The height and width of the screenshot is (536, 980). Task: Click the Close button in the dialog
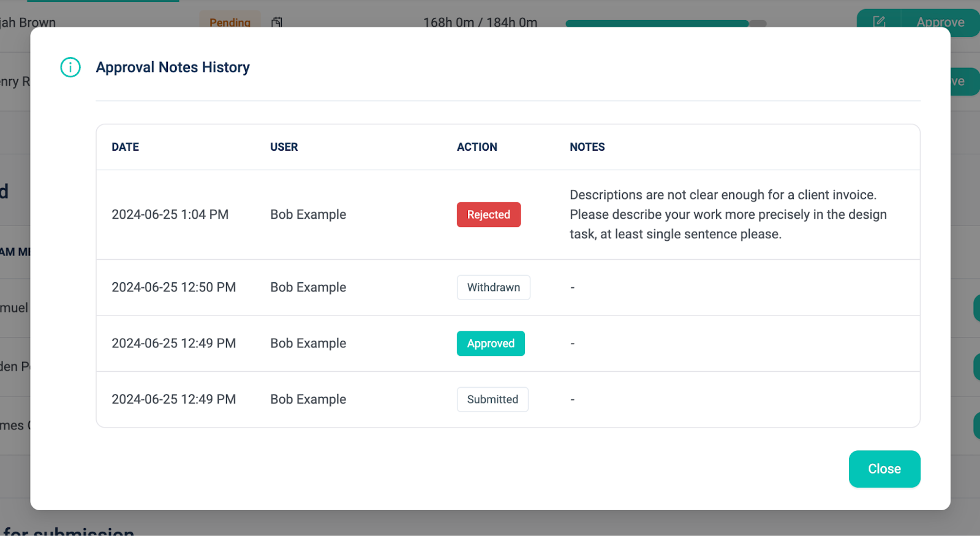pyautogui.click(x=884, y=469)
